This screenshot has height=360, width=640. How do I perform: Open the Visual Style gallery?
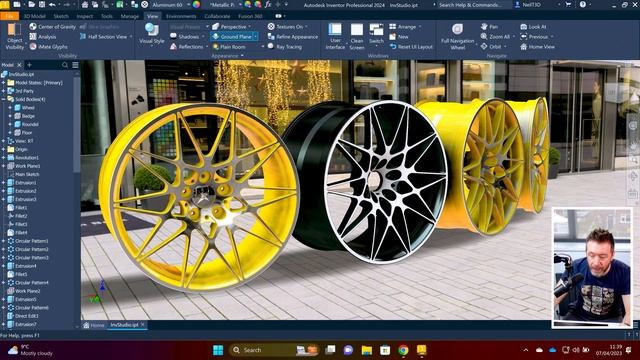(x=152, y=33)
